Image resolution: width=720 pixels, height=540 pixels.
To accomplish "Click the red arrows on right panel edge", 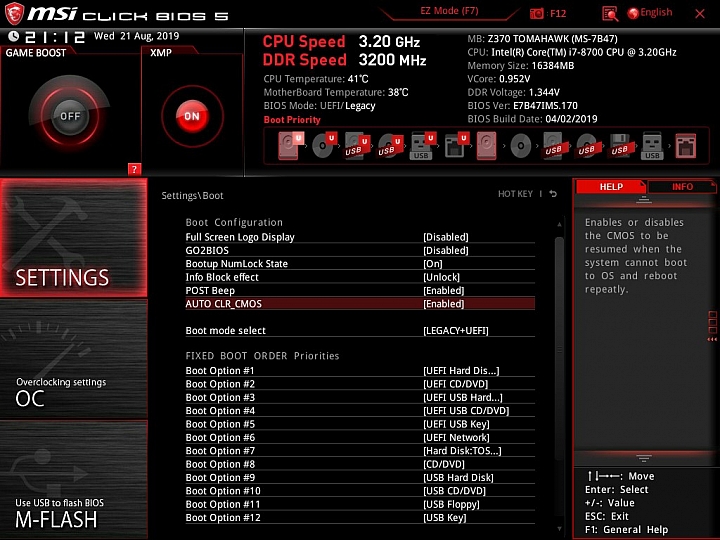I will 712,340.
